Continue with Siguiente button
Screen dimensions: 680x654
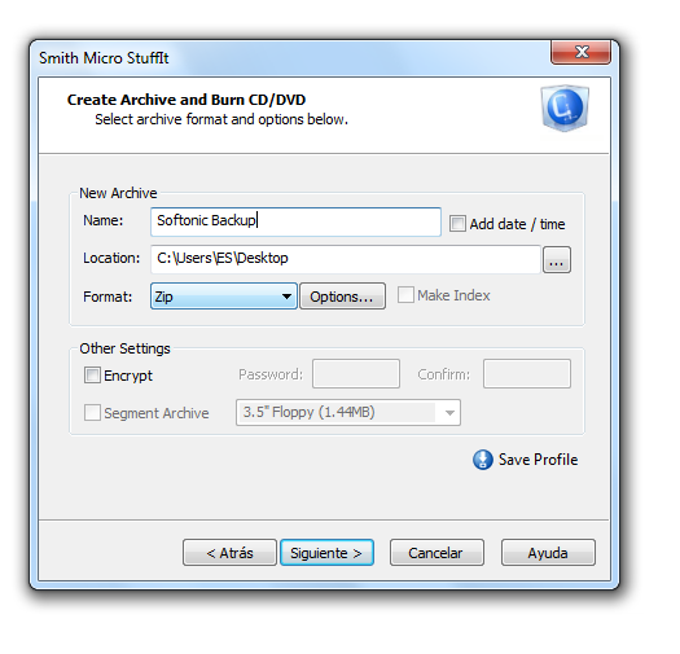click(327, 553)
